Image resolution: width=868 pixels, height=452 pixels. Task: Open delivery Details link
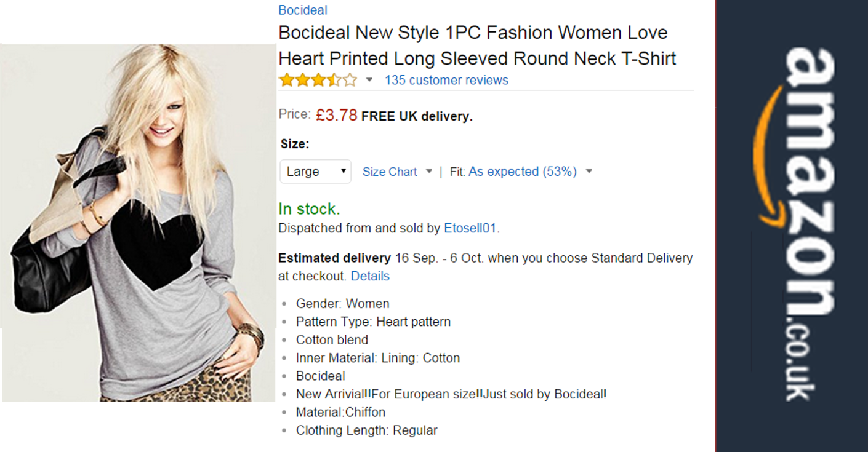[x=370, y=276]
